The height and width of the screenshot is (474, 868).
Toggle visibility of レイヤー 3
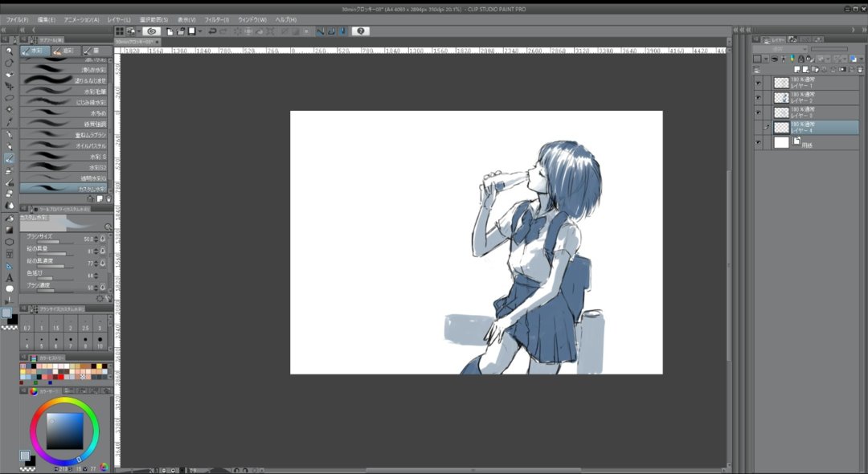759,112
